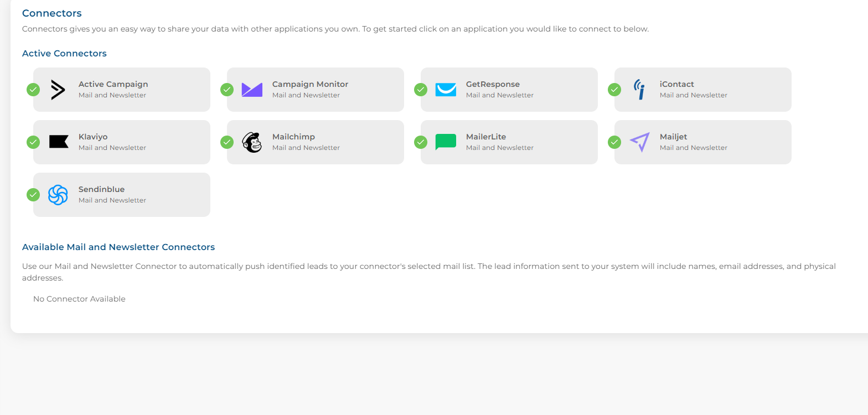Click the iContact antenna logo icon
This screenshot has width=868, height=415.
[x=639, y=90]
